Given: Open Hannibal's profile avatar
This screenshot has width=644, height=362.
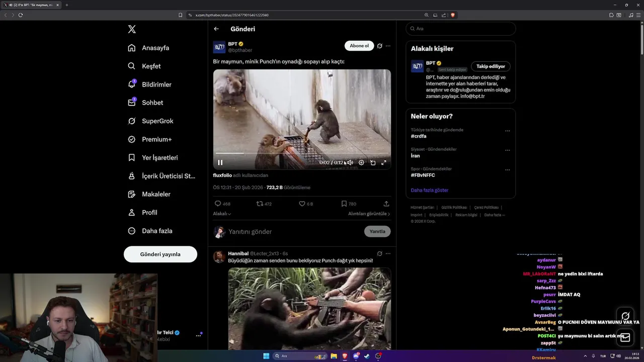Looking at the screenshot, I should click(219, 257).
